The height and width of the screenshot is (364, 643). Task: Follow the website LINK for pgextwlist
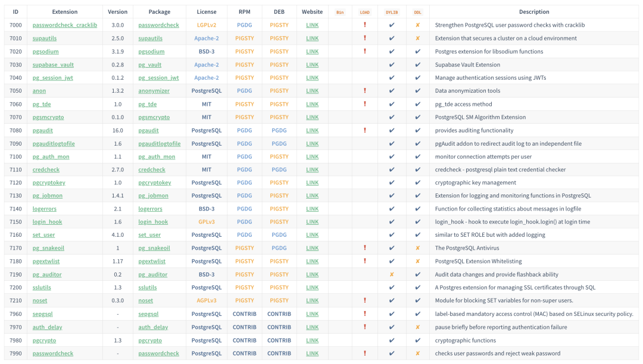click(312, 261)
